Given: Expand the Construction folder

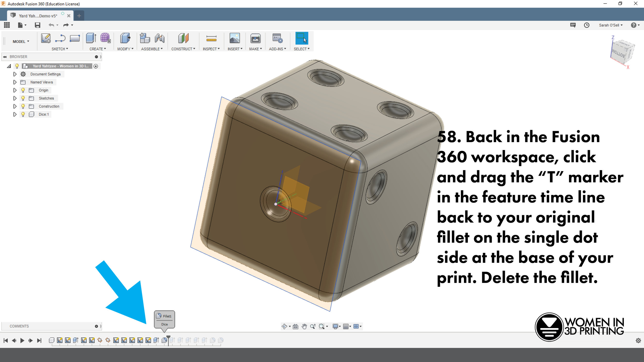Looking at the screenshot, I should click(x=15, y=106).
